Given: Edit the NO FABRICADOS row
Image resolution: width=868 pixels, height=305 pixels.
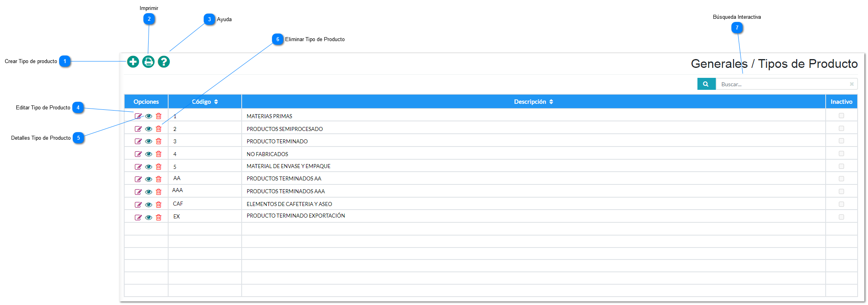Looking at the screenshot, I should [x=138, y=154].
